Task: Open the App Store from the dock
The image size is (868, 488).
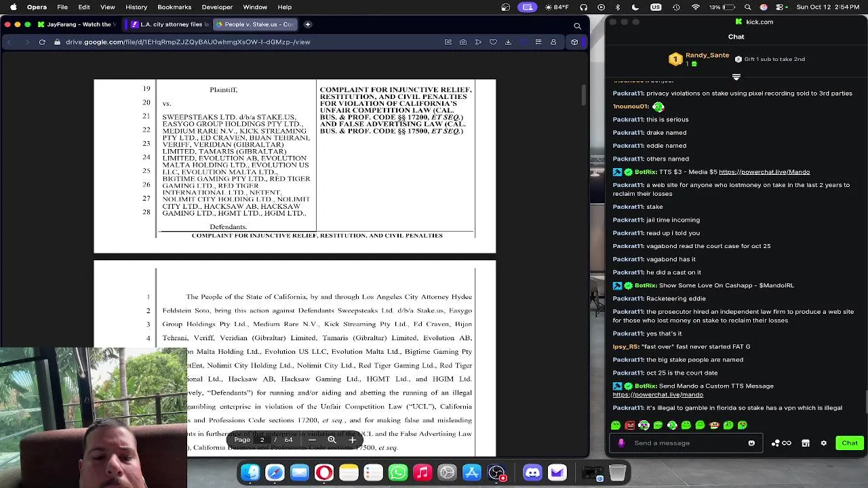Action: (472, 472)
